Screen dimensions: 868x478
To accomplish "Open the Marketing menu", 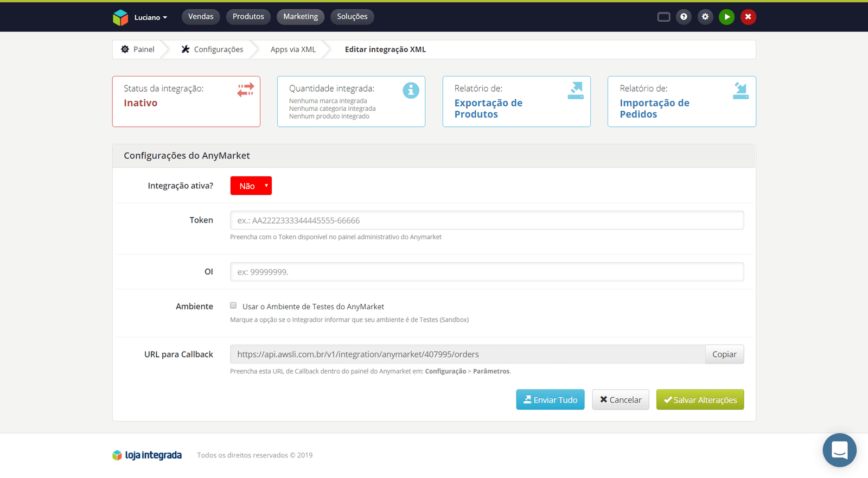I will coord(300,17).
